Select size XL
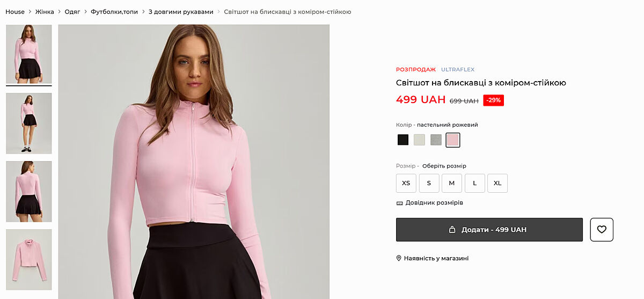 click(x=497, y=183)
